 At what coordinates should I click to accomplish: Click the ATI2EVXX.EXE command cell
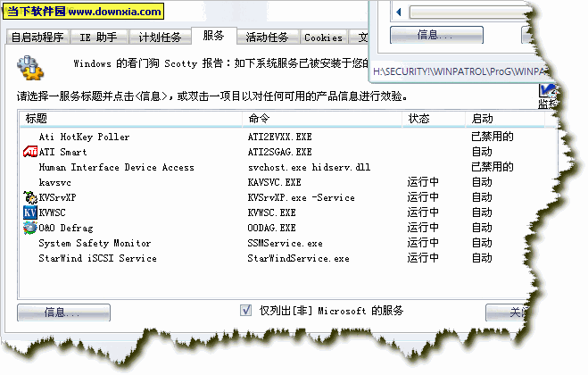280,137
